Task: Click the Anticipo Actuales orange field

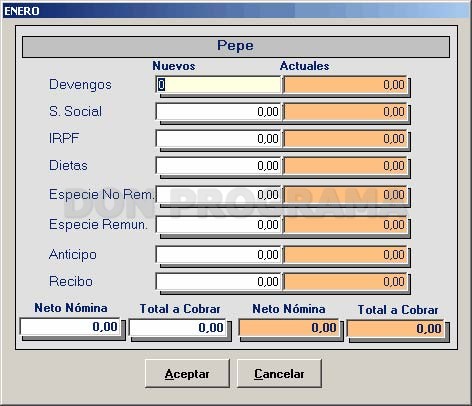Action: pyautogui.click(x=345, y=255)
